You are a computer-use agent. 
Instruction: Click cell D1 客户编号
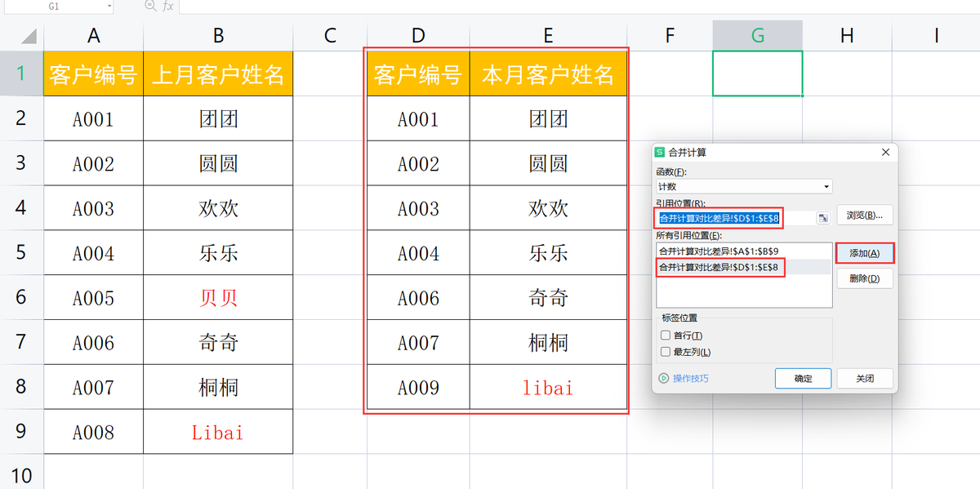coord(418,74)
